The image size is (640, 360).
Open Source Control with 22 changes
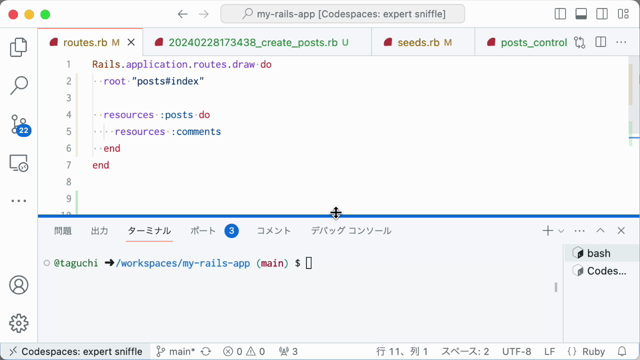click(x=20, y=124)
